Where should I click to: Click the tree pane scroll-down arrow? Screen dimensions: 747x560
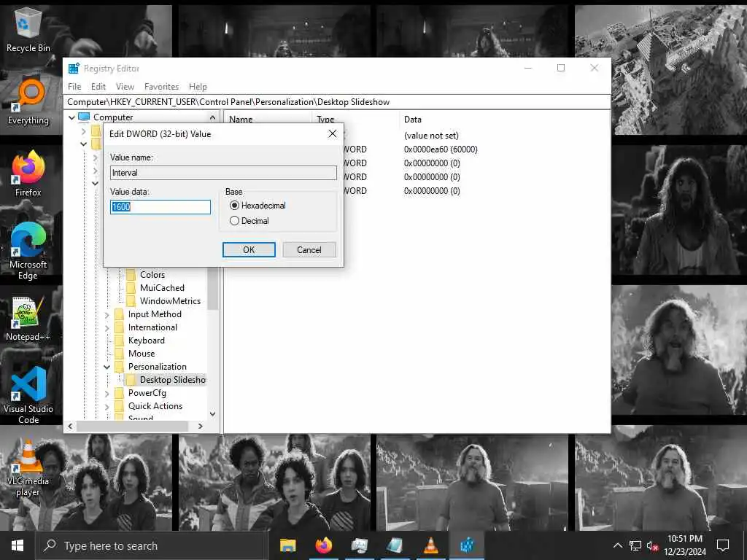(x=212, y=414)
